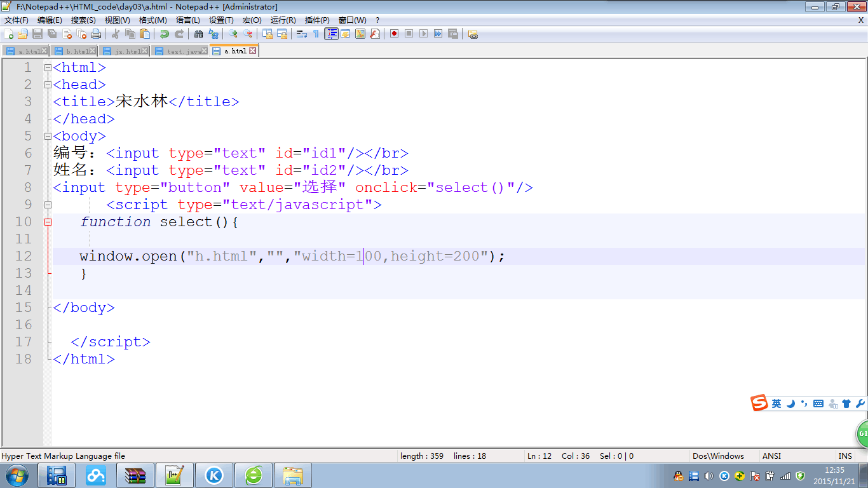868x488 pixels.
Task: Open the Function List panel icon
Action: pos(375,34)
